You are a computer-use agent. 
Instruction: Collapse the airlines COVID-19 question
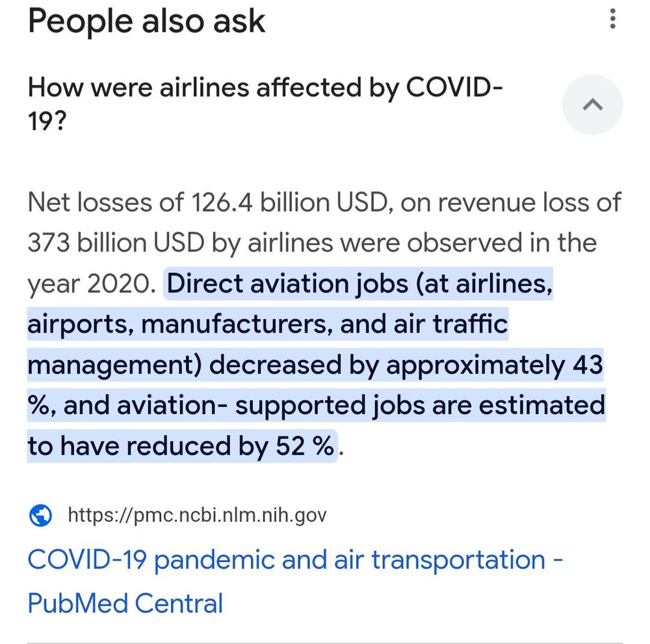(x=592, y=105)
